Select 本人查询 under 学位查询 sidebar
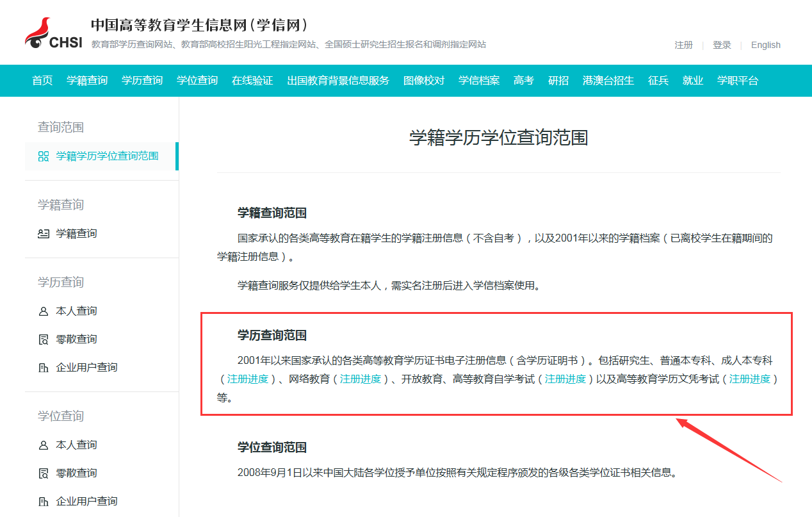Screen dimensions: 812x517 [77, 445]
